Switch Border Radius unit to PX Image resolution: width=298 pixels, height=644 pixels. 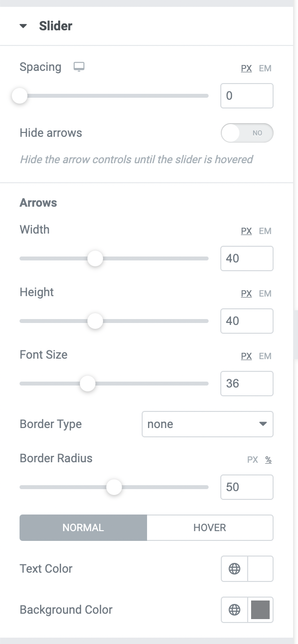pos(253,460)
